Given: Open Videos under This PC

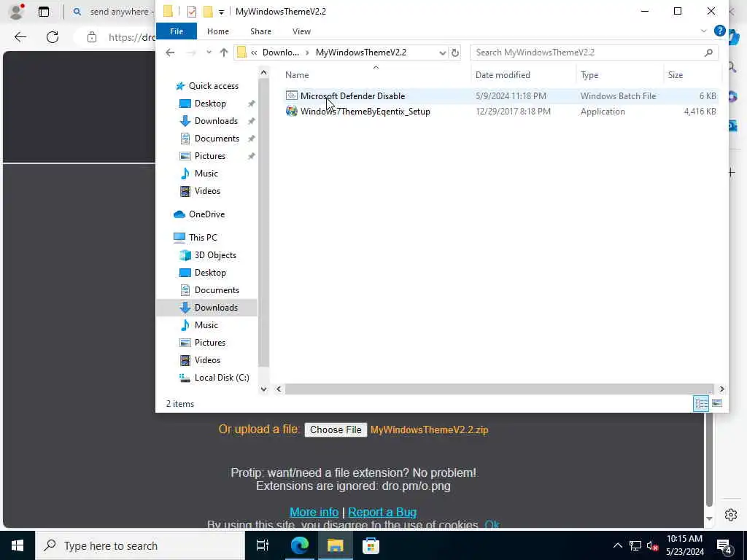Looking at the screenshot, I should [x=207, y=360].
